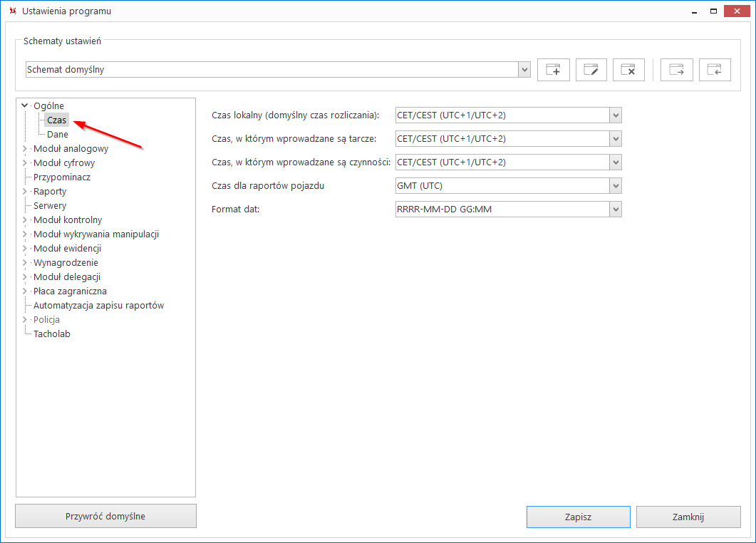Select Policja in the tree

(46, 320)
